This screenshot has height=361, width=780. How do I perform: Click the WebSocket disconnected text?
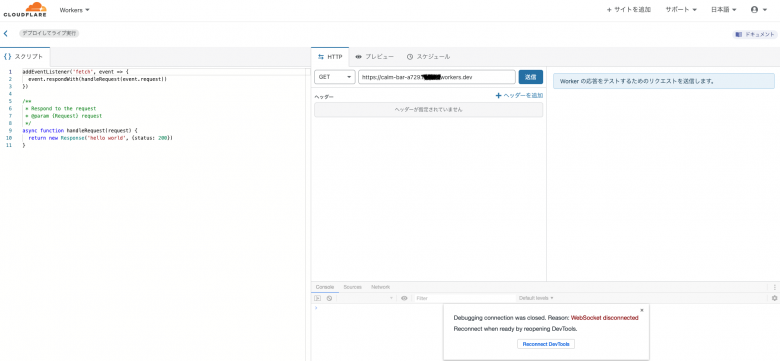tap(604, 317)
